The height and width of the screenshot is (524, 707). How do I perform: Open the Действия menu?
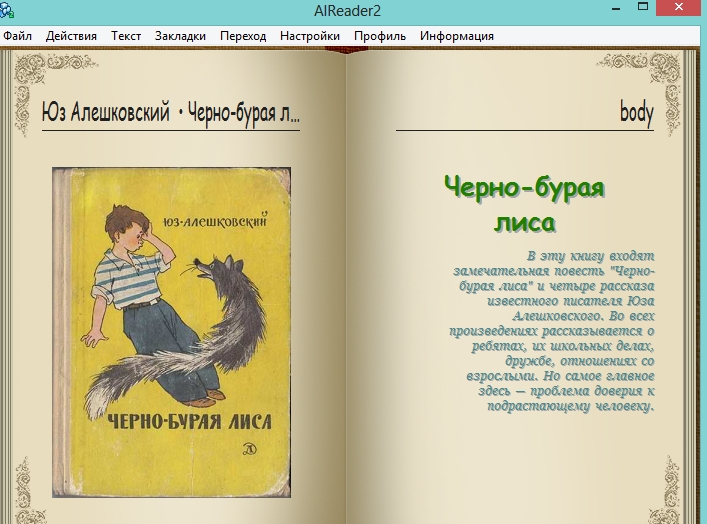(71, 36)
